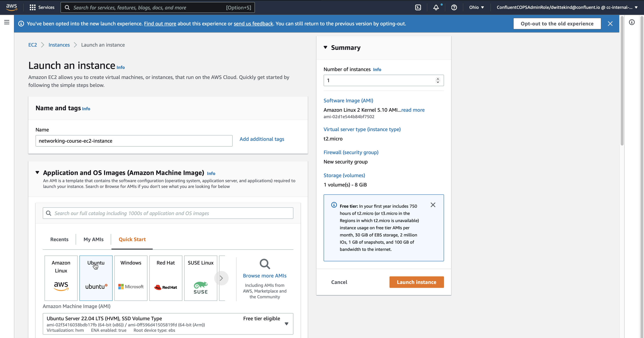
Task: Click the Launch instance button
Action: click(x=417, y=282)
